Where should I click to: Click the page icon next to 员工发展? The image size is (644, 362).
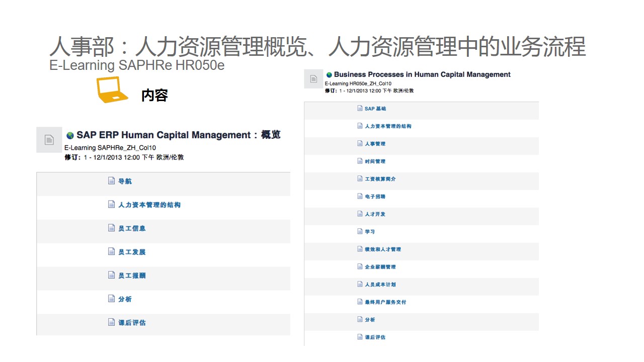pos(112,251)
